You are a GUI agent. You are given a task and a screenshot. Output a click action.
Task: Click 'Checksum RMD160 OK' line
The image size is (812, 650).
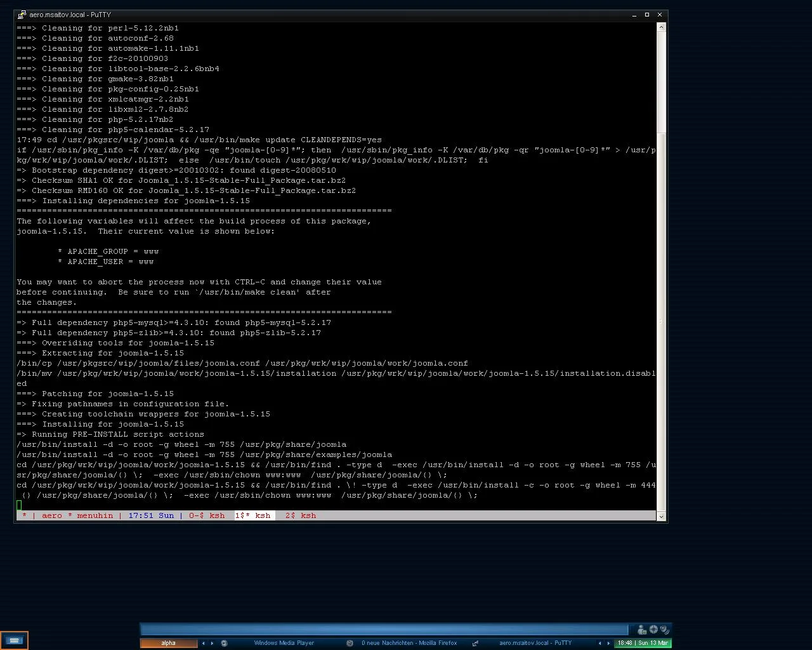click(x=187, y=190)
